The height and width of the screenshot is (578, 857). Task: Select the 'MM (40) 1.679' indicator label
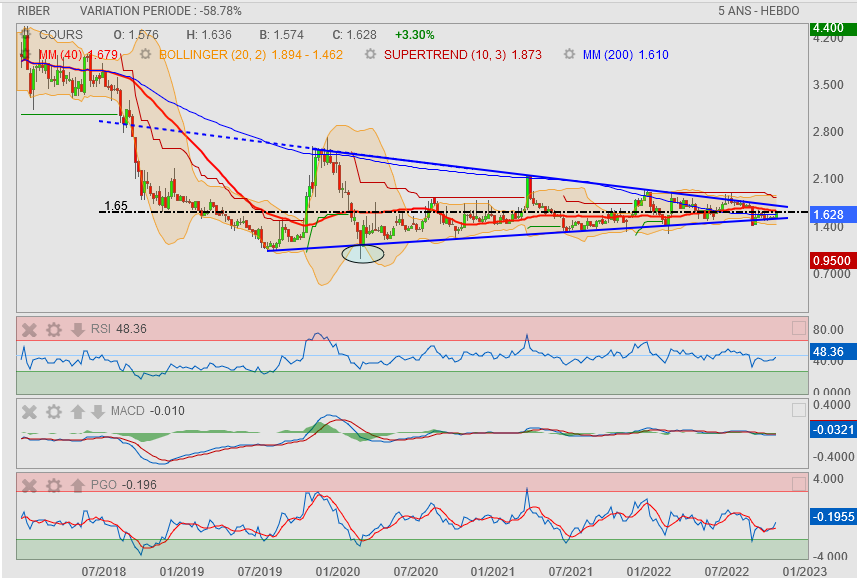[78, 55]
